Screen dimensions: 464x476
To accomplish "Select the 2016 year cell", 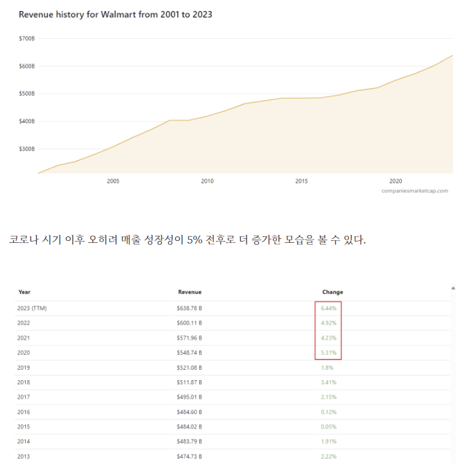I will click(x=23, y=412).
